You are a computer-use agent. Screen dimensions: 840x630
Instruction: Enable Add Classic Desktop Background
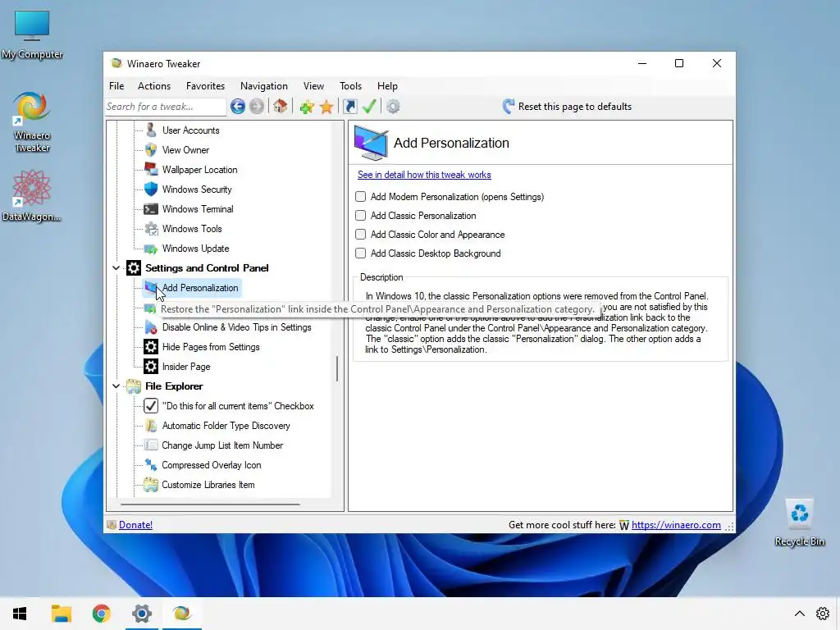pyautogui.click(x=361, y=253)
